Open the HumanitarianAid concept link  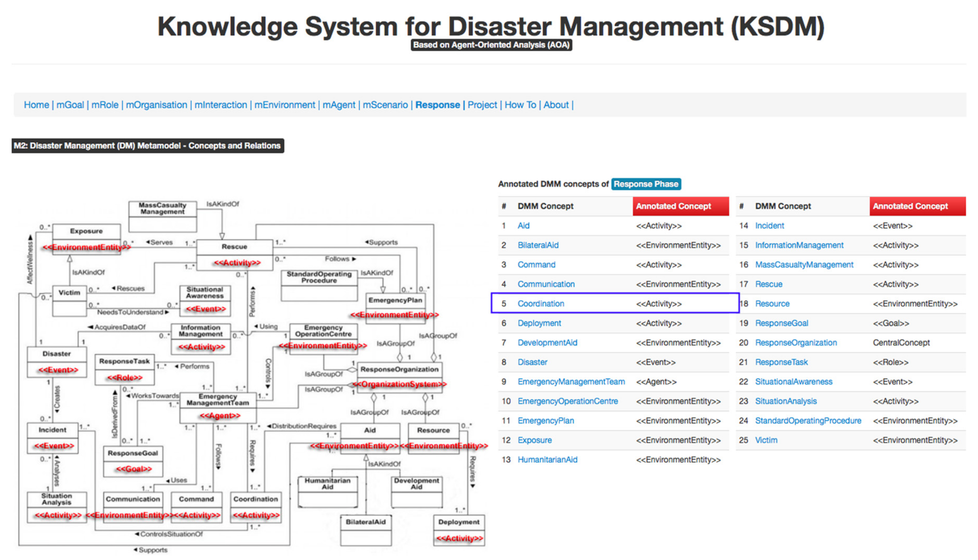pyautogui.click(x=547, y=460)
